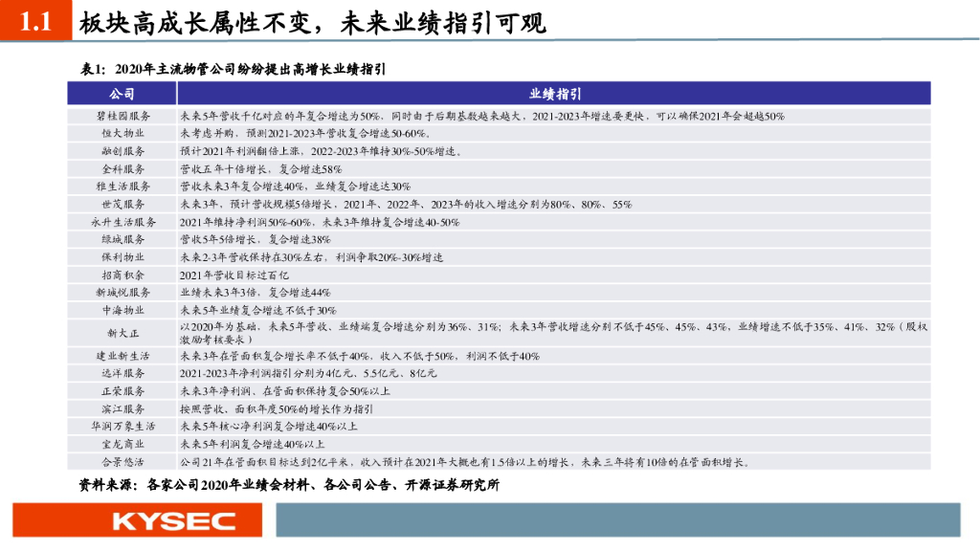Select the 保利物业 company cell

pyautogui.click(x=122, y=257)
